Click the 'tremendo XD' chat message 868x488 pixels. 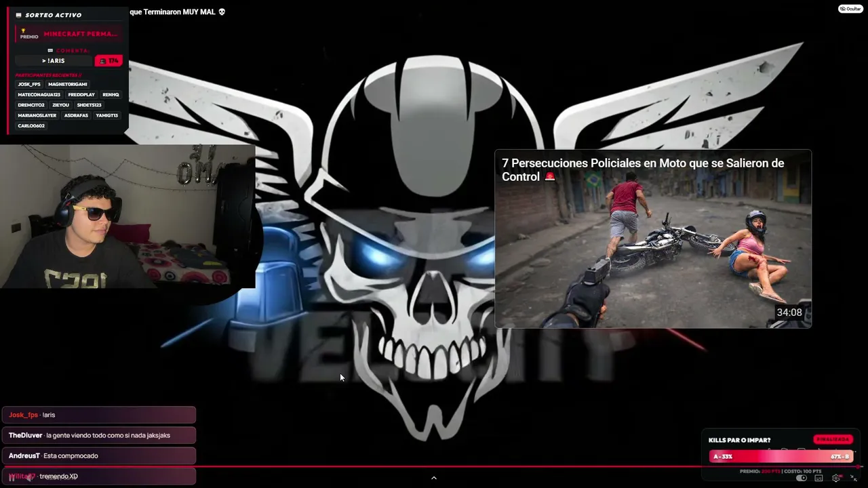(x=99, y=476)
